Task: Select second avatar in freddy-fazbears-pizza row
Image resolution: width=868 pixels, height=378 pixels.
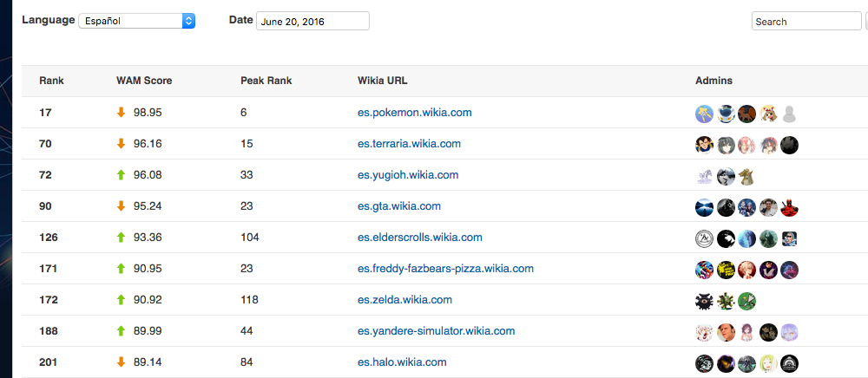Action: click(x=726, y=270)
